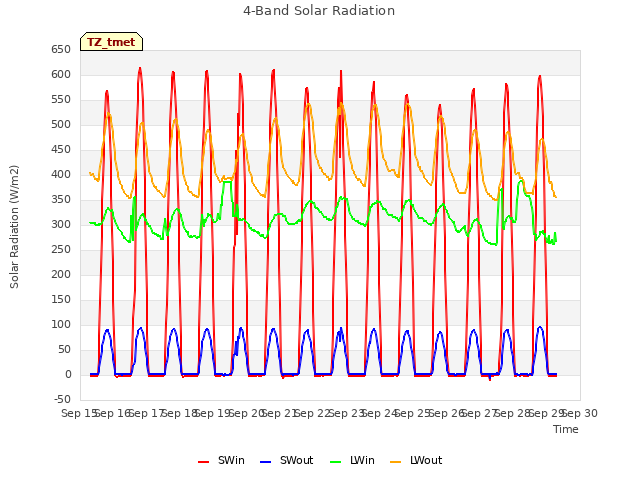The height and width of the screenshot is (480, 640).
Task: Click the 400 y-axis tick label
Action: point(61,175)
